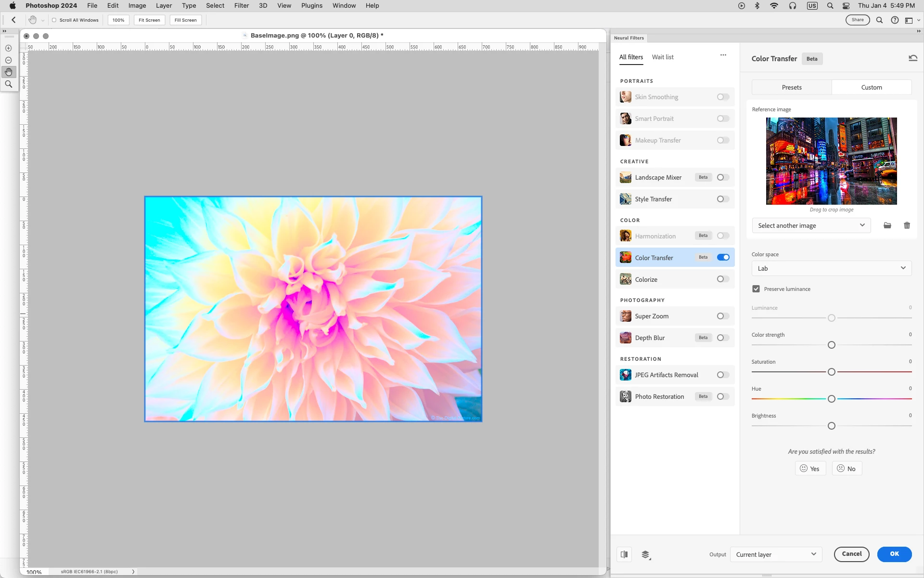Select the magnifier Zoom tool in the left toolbar
This screenshot has height=578, width=924.
(8, 84)
